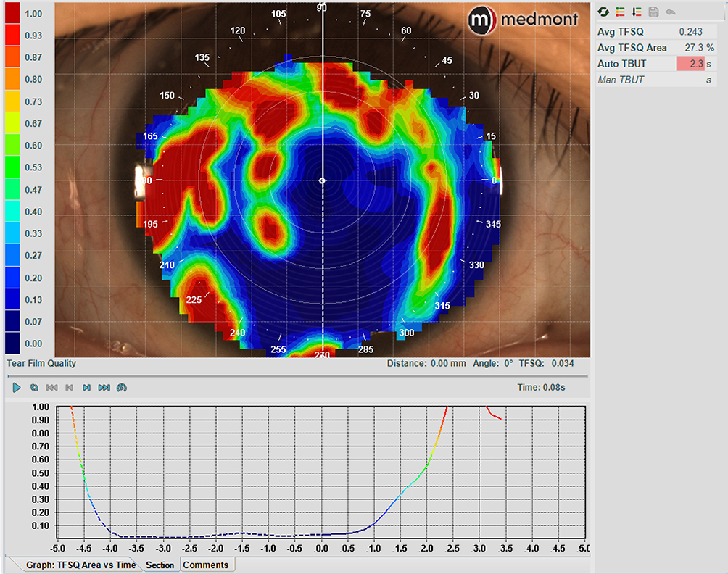The width and height of the screenshot is (728, 574).
Task: Open the playback speed gauge icon
Action: coord(122,388)
